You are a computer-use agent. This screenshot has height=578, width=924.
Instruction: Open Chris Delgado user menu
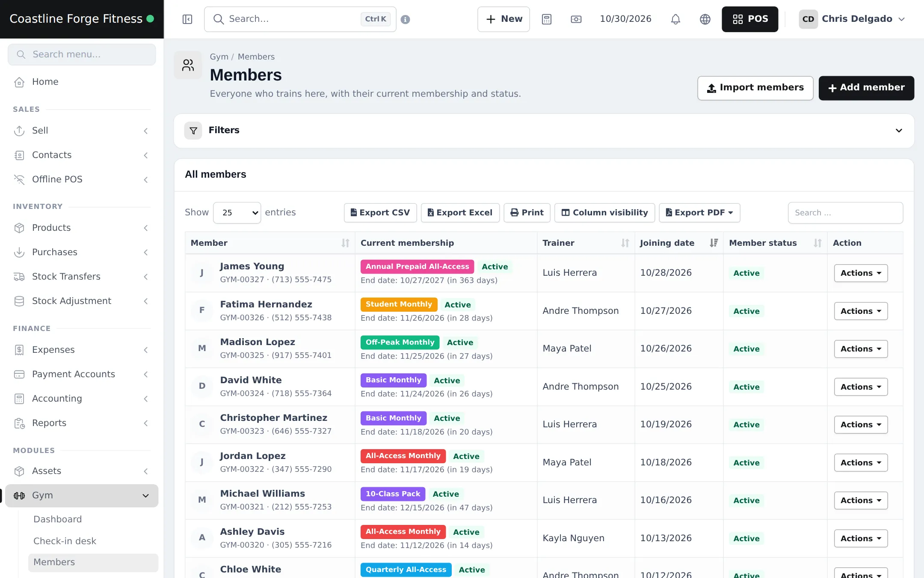click(852, 19)
